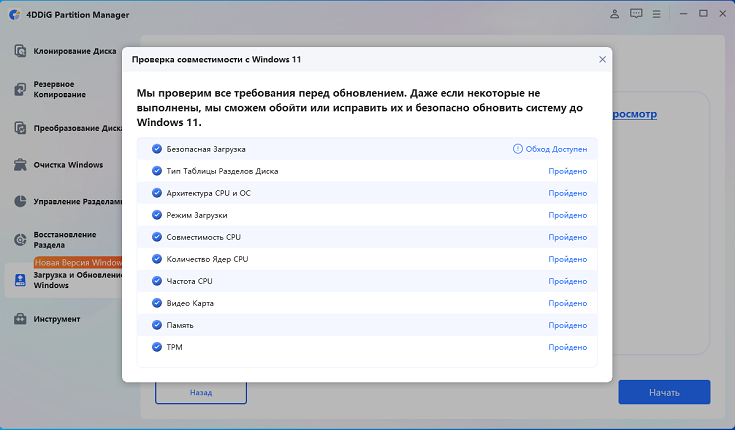Click check icon for Совместимость CPU
735x430 pixels.
[x=157, y=237]
